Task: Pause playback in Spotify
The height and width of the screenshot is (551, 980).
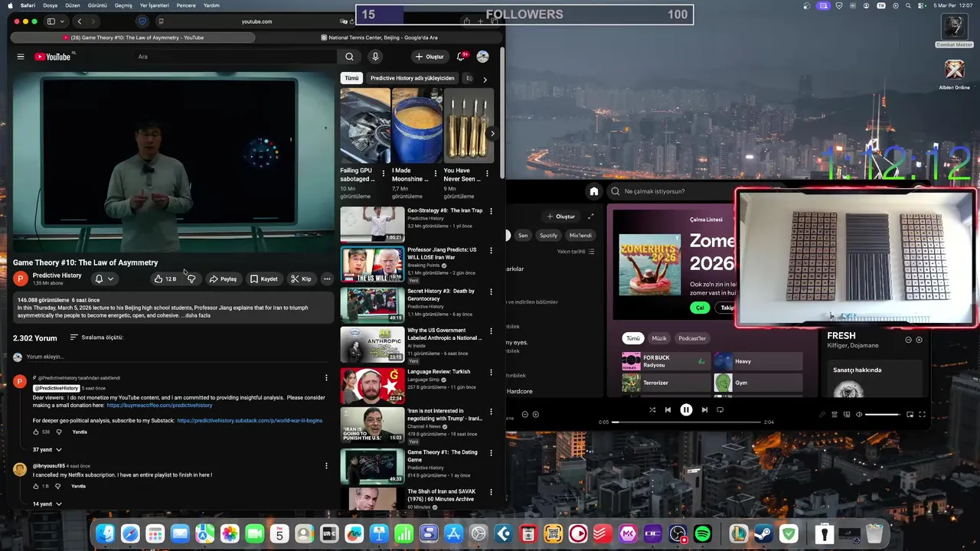Action: (686, 410)
